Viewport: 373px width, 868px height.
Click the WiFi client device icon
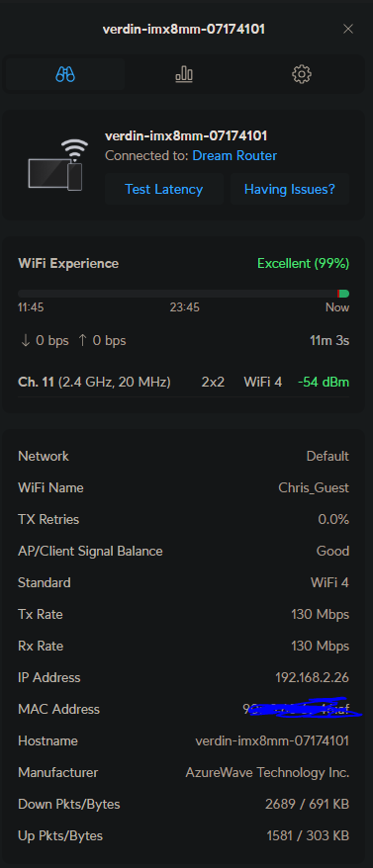pos(58,165)
